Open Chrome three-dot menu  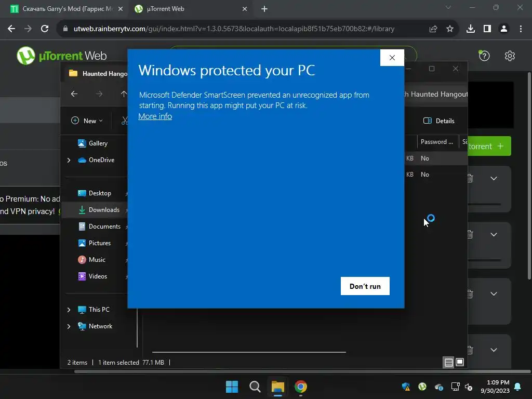[521, 29]
